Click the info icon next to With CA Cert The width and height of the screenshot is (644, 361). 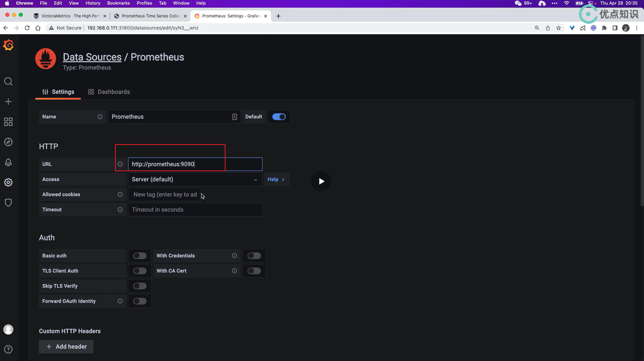[234, 271]
